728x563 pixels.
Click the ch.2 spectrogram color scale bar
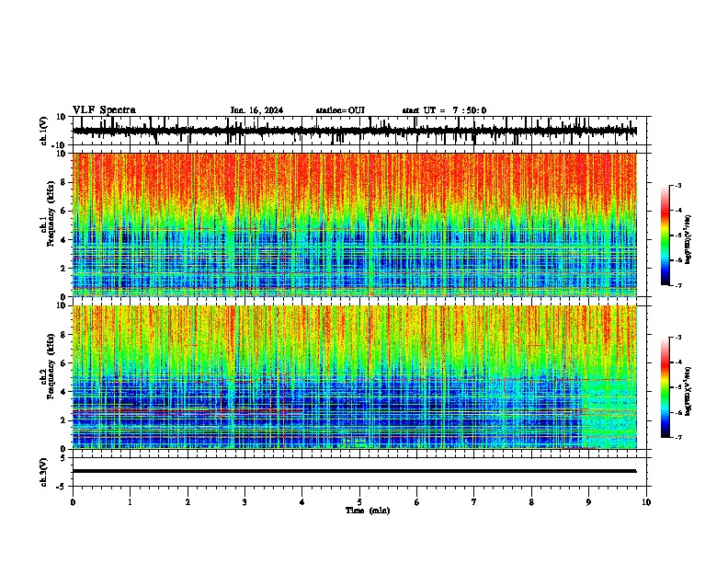click(665, 387)
